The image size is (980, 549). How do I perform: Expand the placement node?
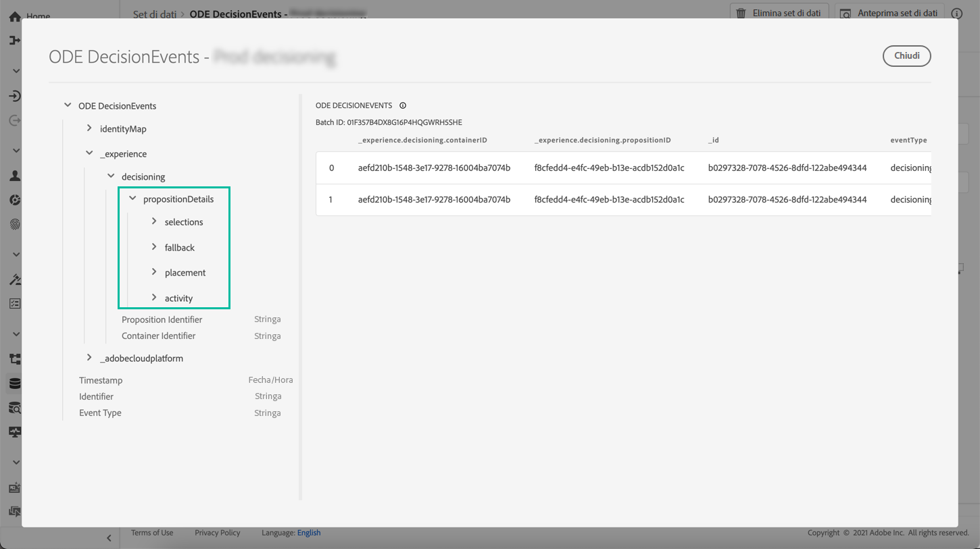point(154,272)
